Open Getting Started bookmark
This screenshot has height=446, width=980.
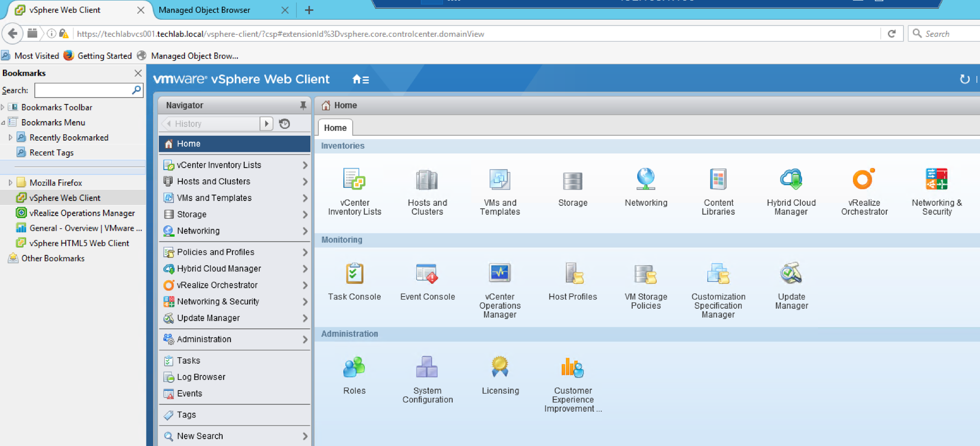pos(98,56)
